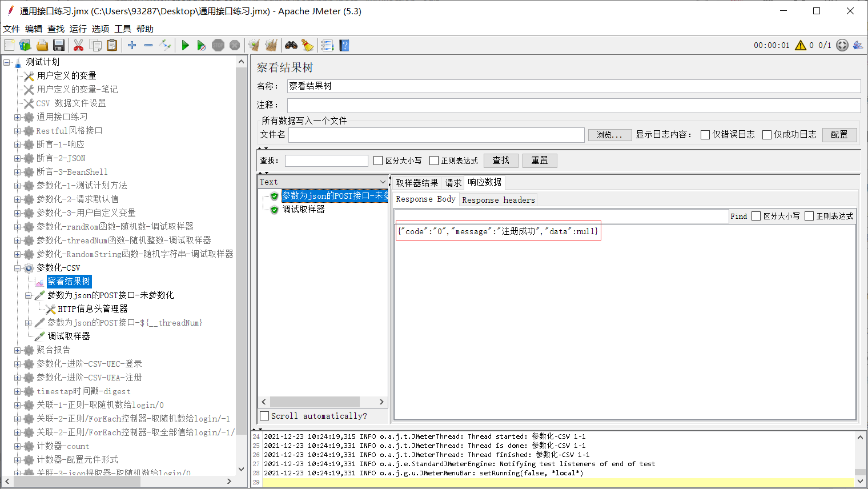The image size is (868, 489).
Task: Click the Copy icon in toolbar
Action: 95,45
